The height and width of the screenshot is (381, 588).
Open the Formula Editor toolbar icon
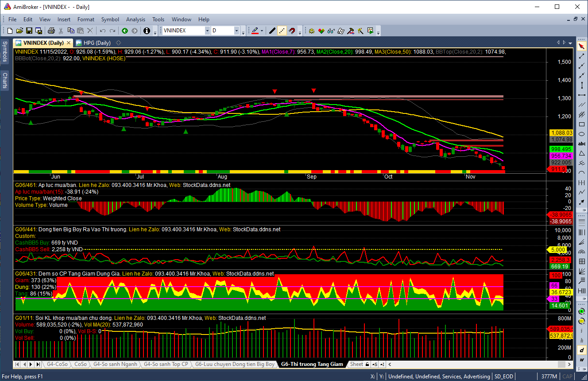(x=351, y=31)
